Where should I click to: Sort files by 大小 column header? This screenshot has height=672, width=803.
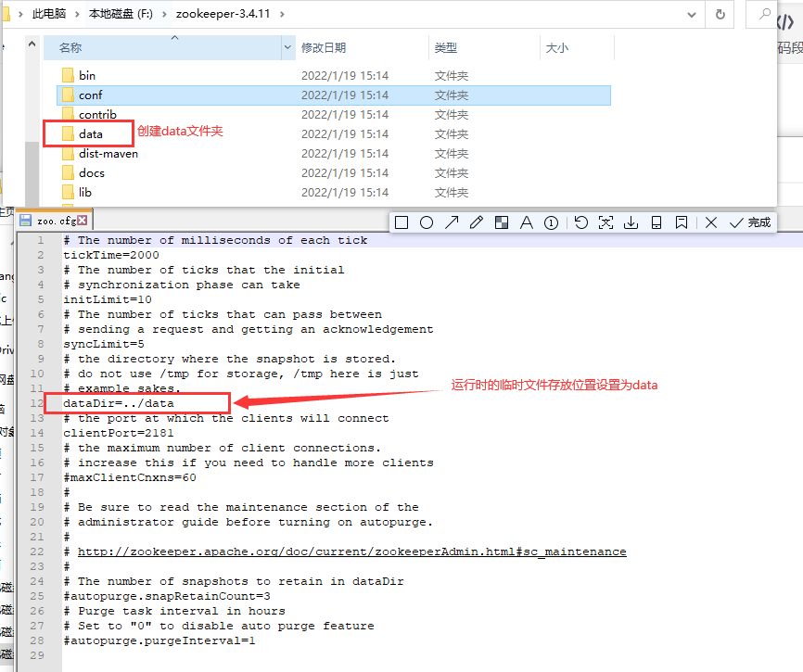pos(557,47)
